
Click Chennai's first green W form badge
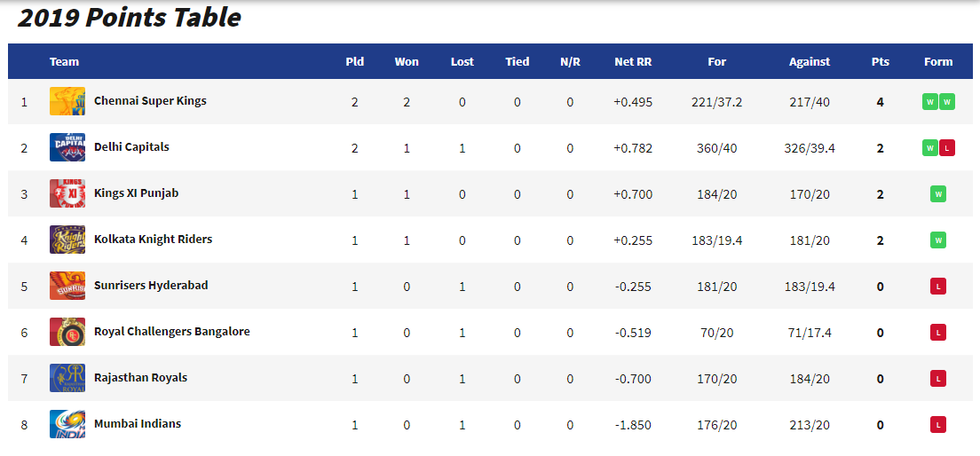(930, 102)
